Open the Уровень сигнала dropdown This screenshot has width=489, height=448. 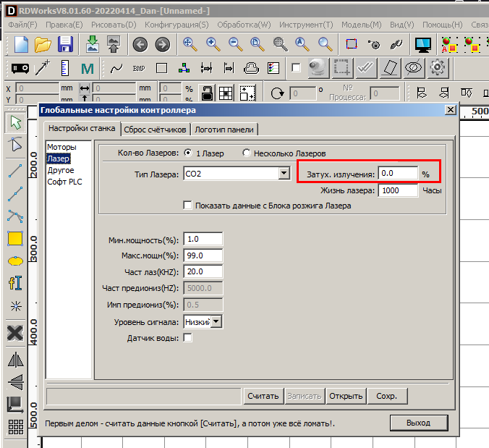[216, 321]
